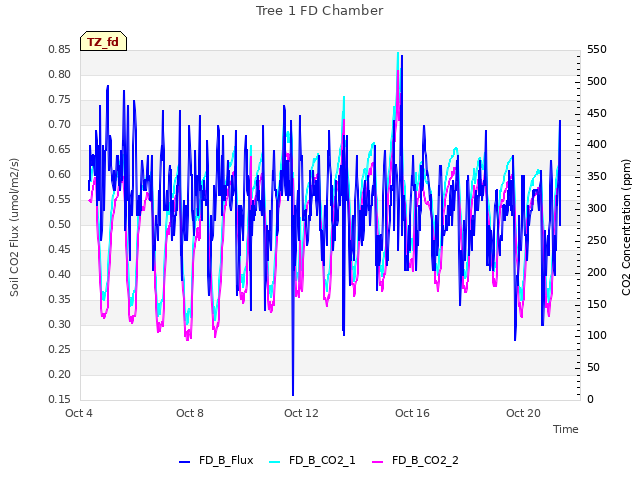The height and width of the screenshot is (480, 640).
Task: Click the 550 right axis value
Action: click(x=597, y=49)
